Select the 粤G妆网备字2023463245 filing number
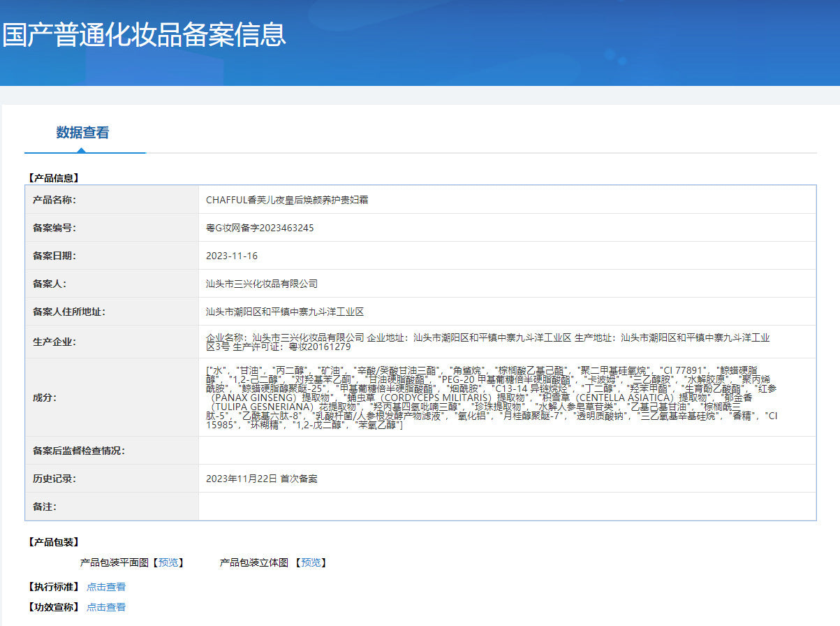This screenshot has height=626, width=840. coord(260,228)
